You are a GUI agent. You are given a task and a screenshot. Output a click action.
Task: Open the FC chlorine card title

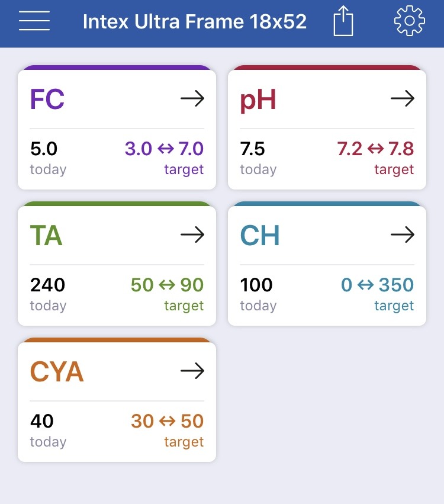tap(47, 99)
